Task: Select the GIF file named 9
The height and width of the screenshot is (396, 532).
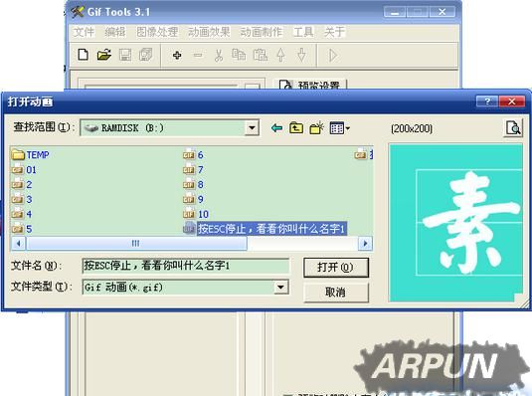Action: pyautogui.click(x=193, y=199)
